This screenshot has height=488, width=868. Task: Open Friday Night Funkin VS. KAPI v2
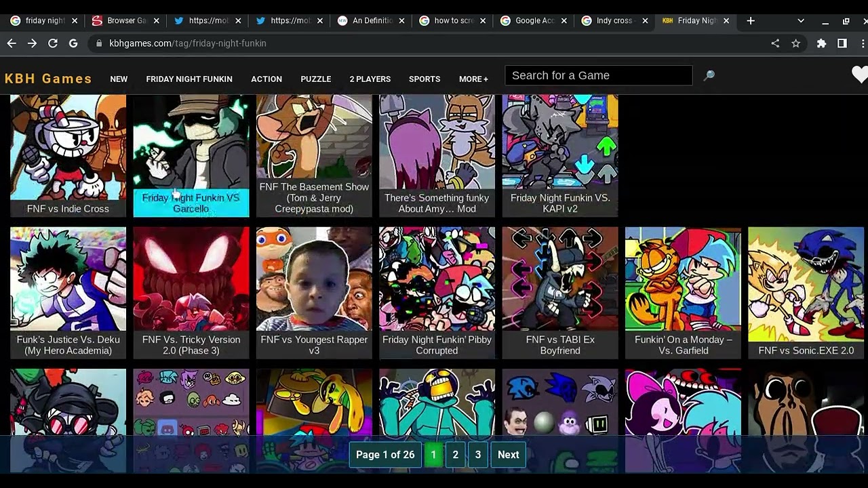tap(560, 156)
